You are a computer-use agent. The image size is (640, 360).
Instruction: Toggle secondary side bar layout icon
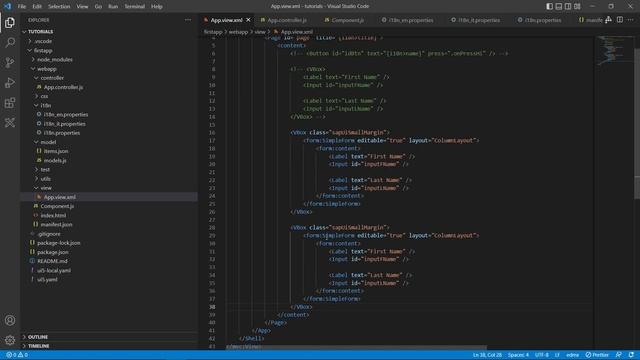568,6
